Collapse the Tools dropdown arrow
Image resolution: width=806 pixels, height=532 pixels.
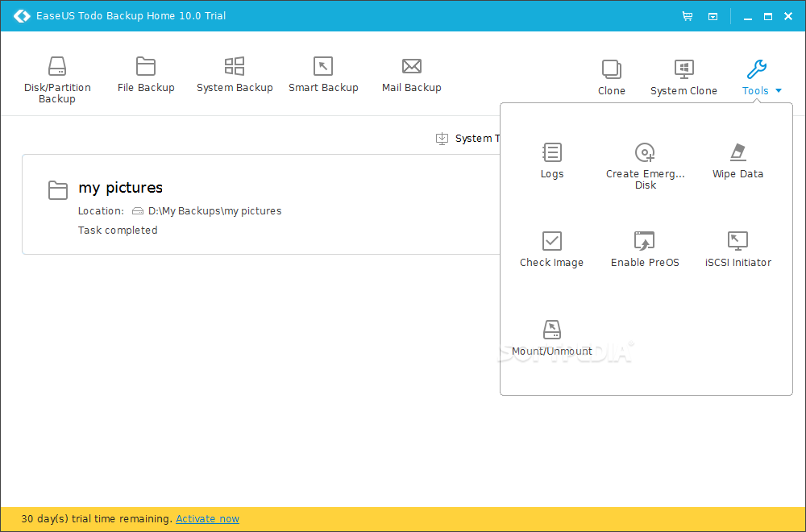pyautogui.click(x=779, y=90)
